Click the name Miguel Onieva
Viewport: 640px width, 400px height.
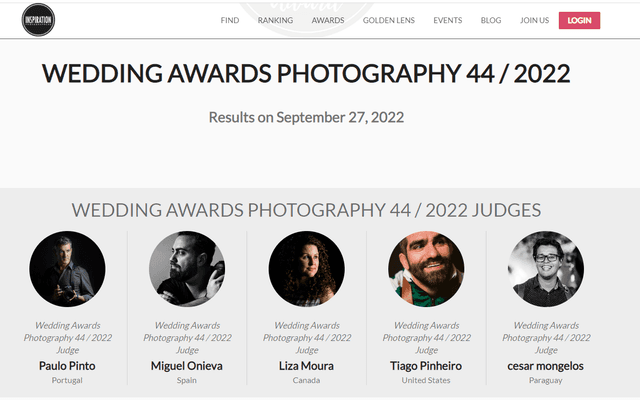pyautogui.click(x=187, y=366)
